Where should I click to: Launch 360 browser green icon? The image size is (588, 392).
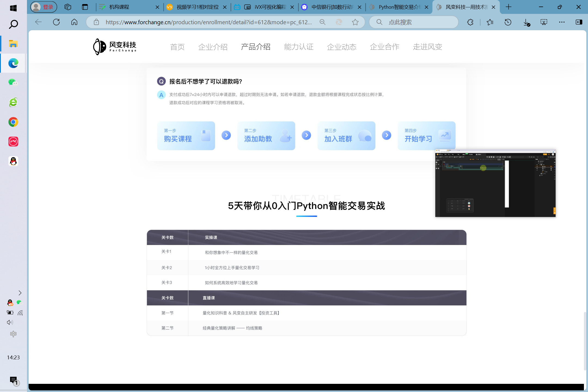(13, 102)
